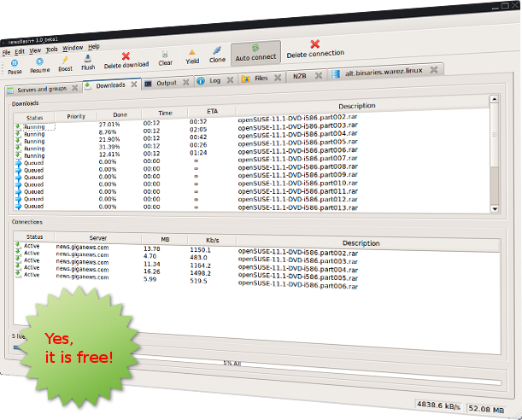Click the Yield toolbar icon
Viewport: 522px width, 420px height.
click(192, 52)
